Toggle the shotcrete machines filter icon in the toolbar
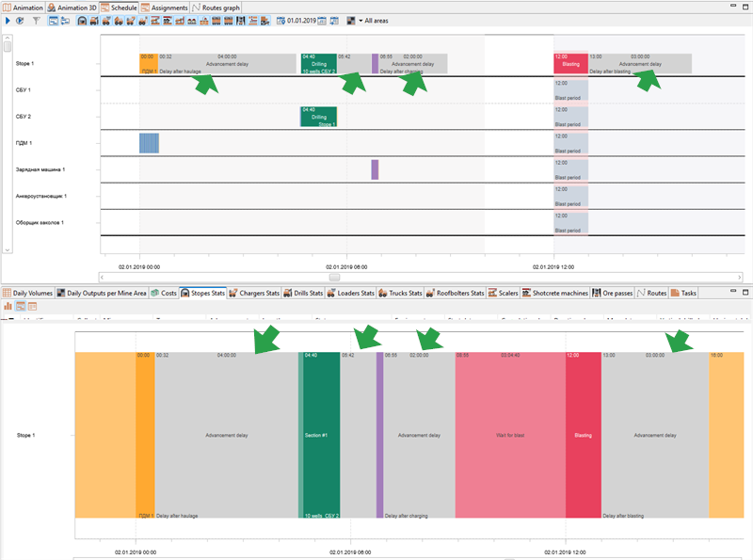The width and height of the screenshot is (753, 560). click(x=167, y=21)
